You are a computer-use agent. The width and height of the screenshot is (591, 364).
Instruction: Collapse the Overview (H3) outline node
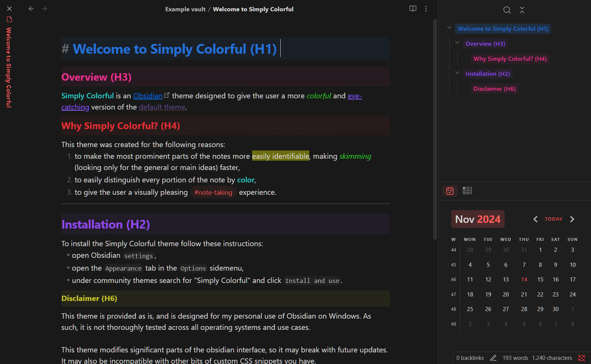point(457,43)
